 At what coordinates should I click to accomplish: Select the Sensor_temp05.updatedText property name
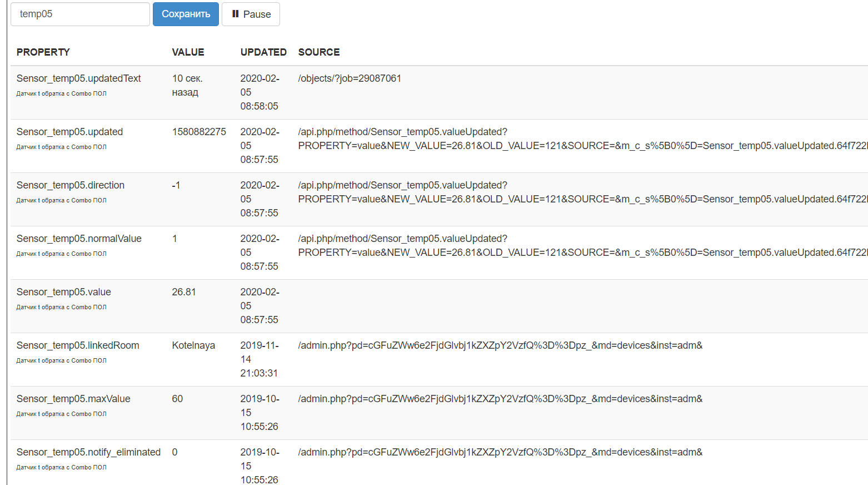point(79,78)
